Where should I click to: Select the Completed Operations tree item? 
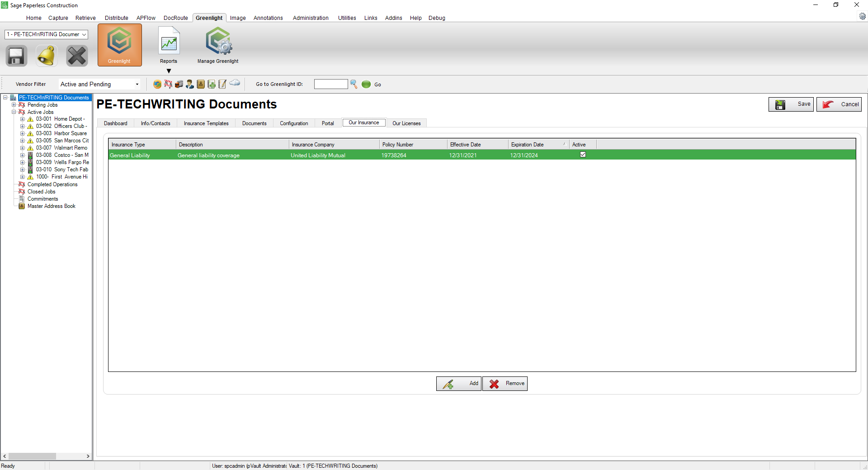tap(52, 184)
